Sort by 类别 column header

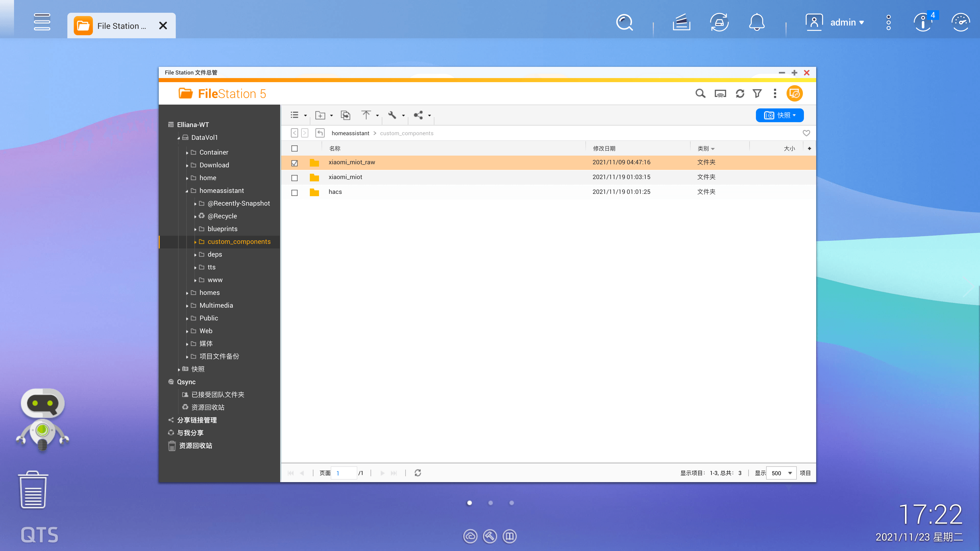(703, 149)
